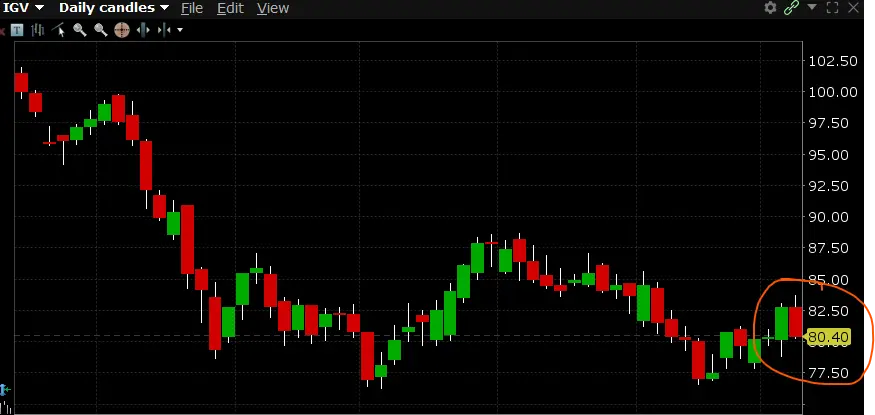
Task: Toggle the crosshair cursor tool
Action: coord(122,30)
